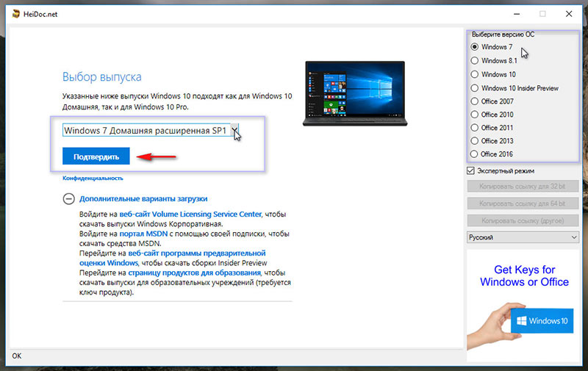Click the OK status bar text

[x=17, y=356]
